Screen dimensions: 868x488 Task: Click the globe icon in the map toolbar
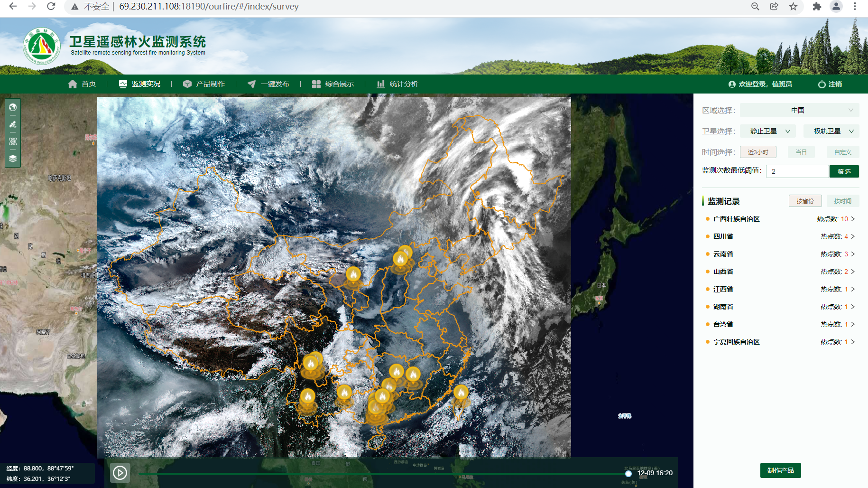click(x=13, y=107)
